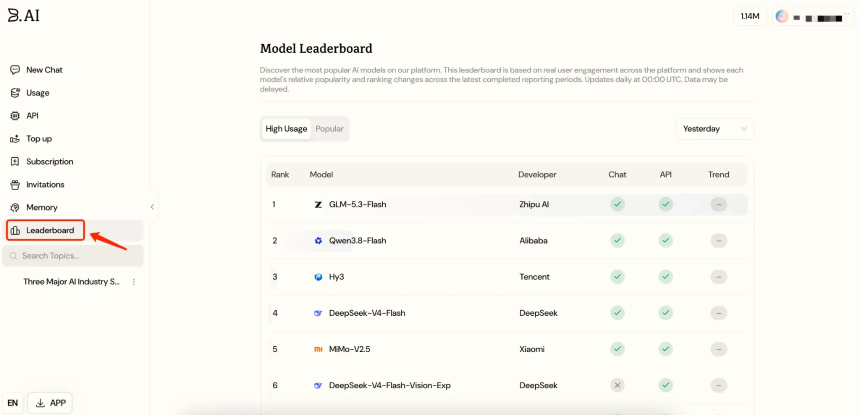The image size is (860, 415).
Task: Select Leaderboard in sidebar
Action: tap(72, 231)
